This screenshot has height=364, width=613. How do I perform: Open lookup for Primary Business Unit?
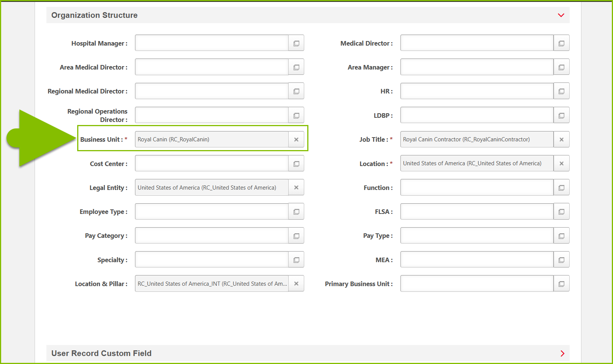pos(561,284)
